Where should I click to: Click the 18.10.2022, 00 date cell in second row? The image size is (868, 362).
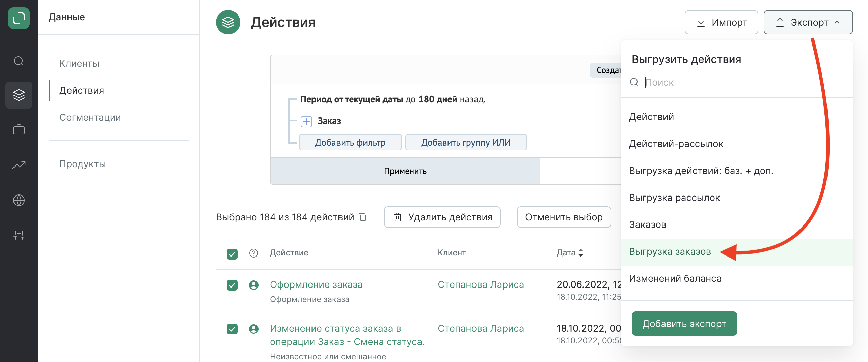tap(589, 329)
